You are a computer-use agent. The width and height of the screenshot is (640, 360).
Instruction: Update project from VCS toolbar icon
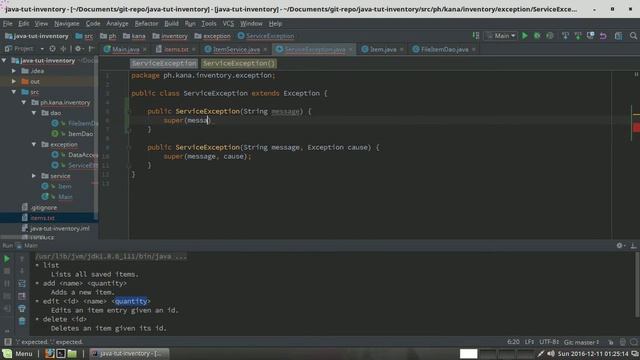(565, 36)
